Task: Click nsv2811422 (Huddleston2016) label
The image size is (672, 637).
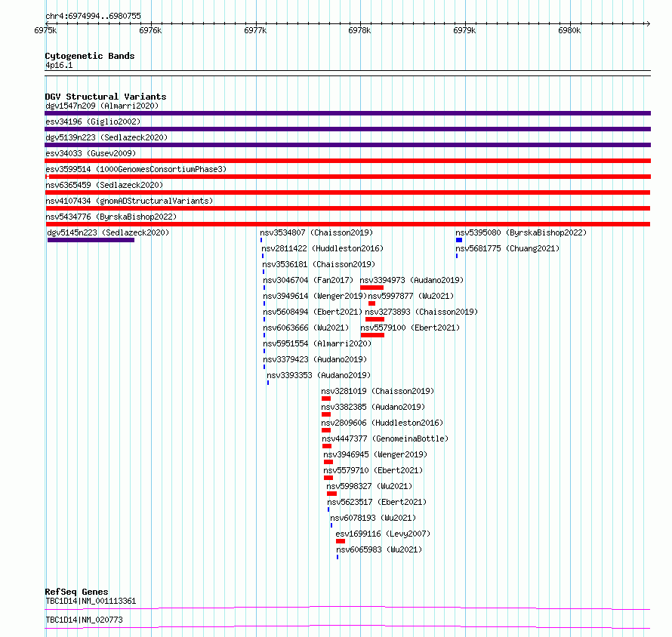Action: 322,248
